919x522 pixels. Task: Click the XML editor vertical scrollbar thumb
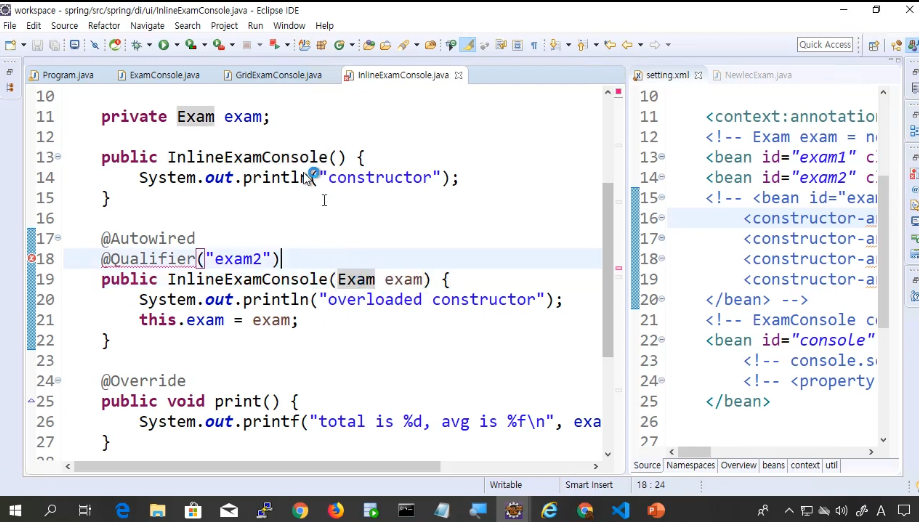coord(883,252)
